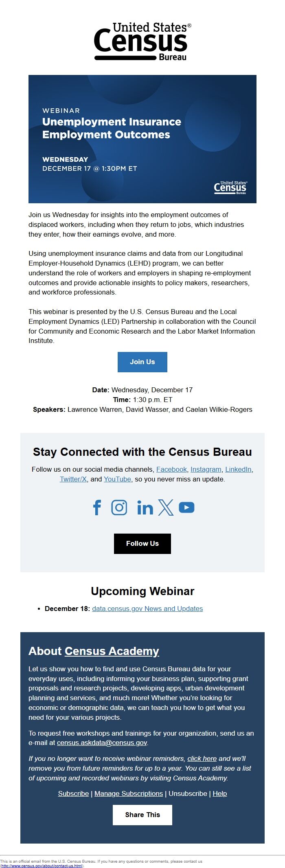
Task: Open the Facebook text link
Action: 171,469
